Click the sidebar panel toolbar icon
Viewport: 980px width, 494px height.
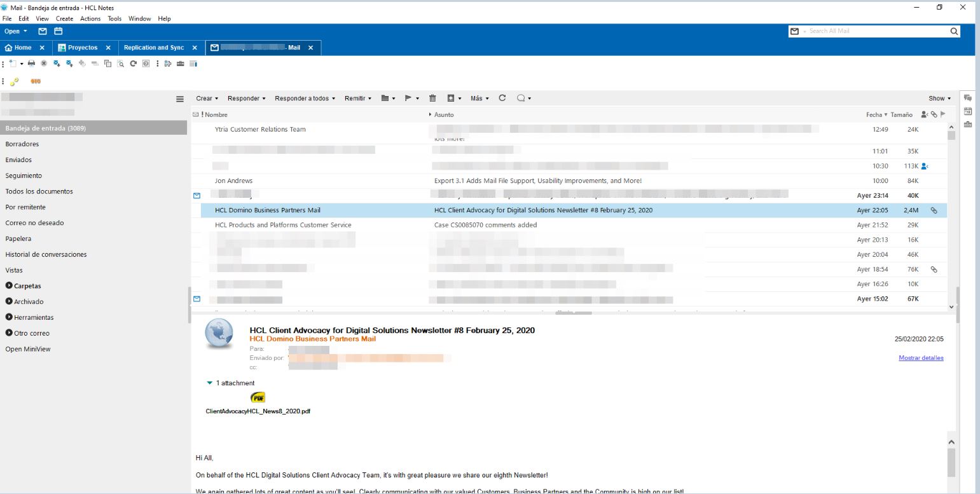coord(193,64)
